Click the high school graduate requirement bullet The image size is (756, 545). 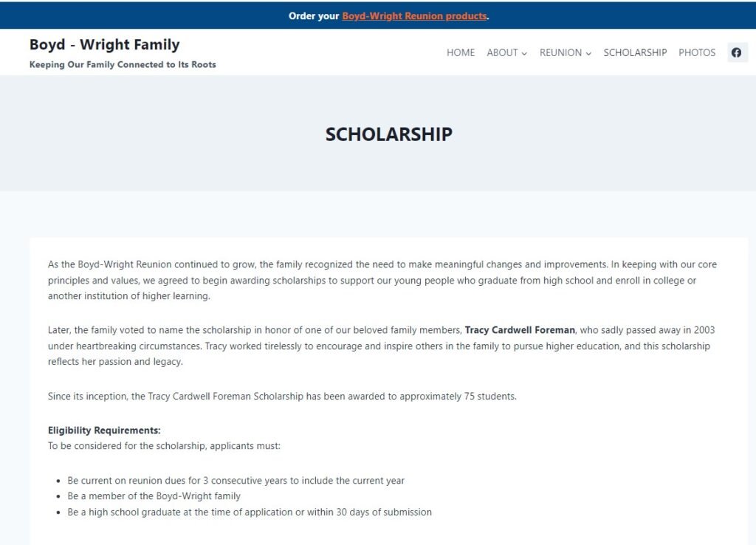pyautogui.click(x=249, y=512)
